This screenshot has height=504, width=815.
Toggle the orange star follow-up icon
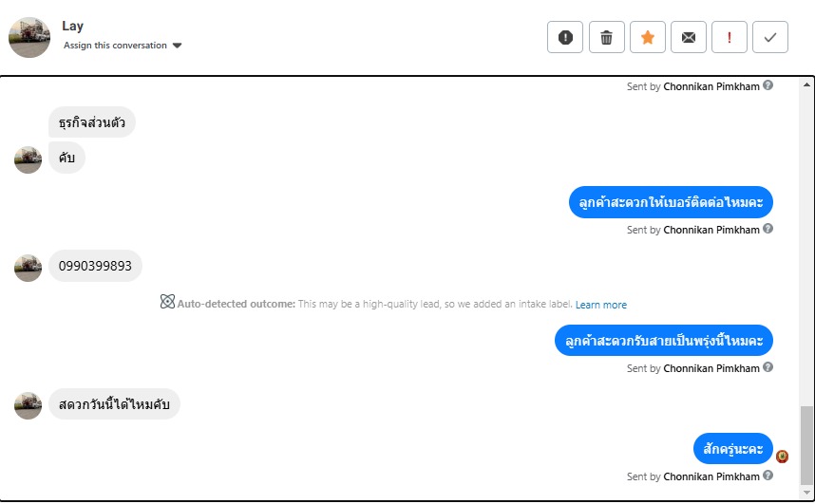(647, 38)
